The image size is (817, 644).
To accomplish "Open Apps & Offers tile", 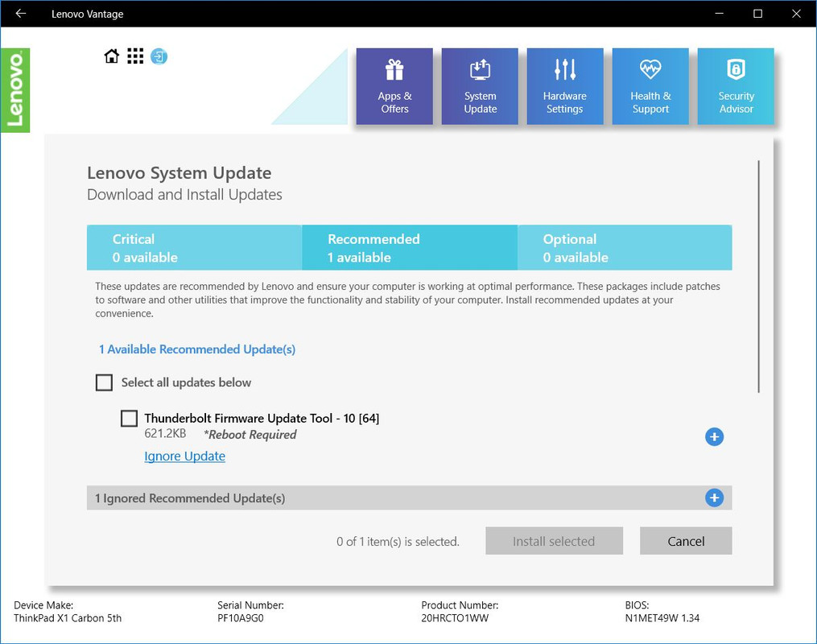I will pyautogui.click(x=394, y=86).
